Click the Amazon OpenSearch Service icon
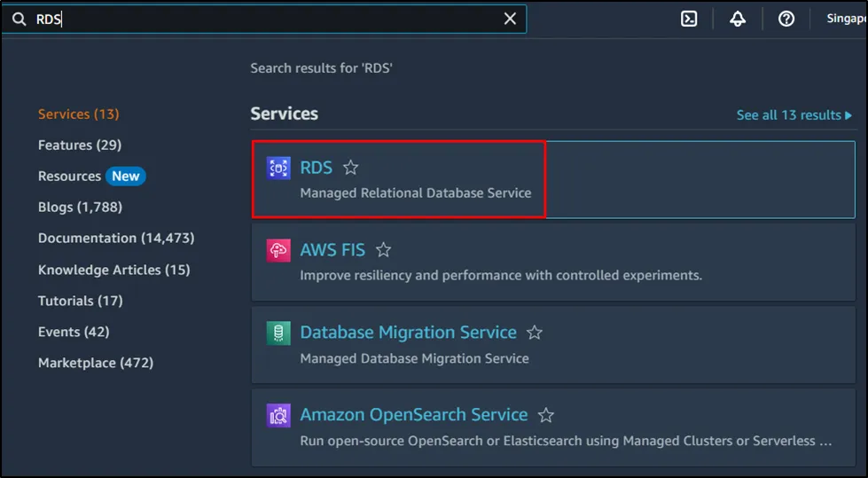Screen dimensions: 868x478 click(278, 415)
